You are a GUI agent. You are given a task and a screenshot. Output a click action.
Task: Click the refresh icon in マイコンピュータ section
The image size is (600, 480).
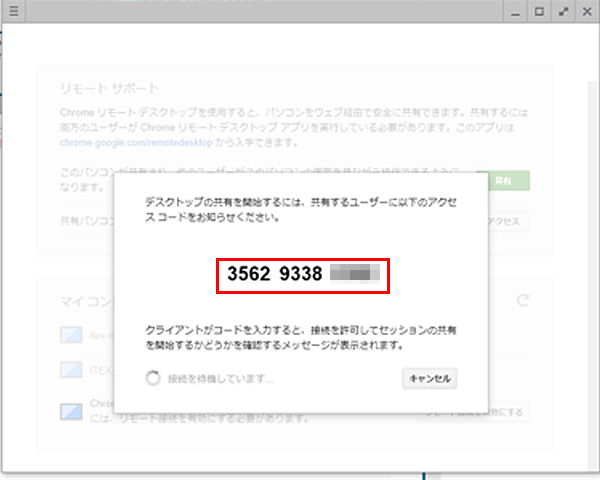(x=523, y=300)
